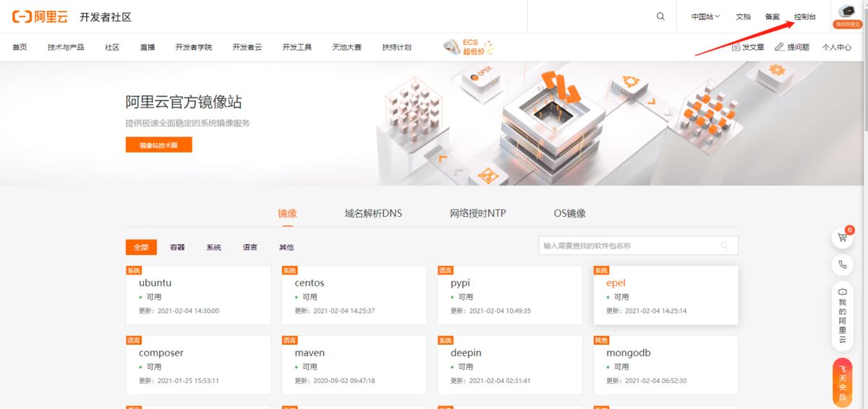Click 开发者社区 title link
This screenshot has height=409, width=868.
point(106,17)
